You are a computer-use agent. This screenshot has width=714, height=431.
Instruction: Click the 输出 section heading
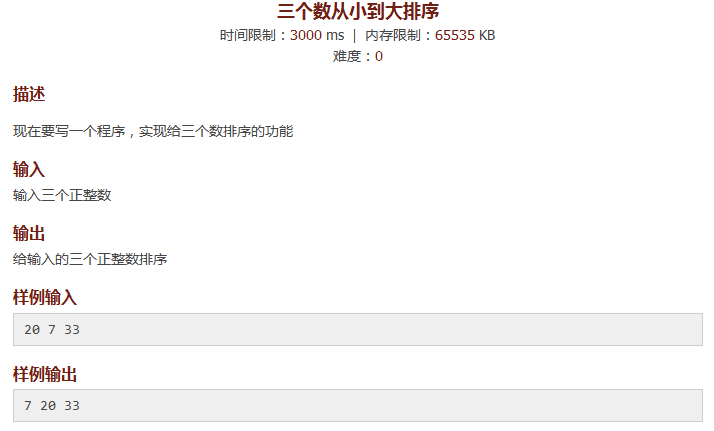[x=29, y=233]
